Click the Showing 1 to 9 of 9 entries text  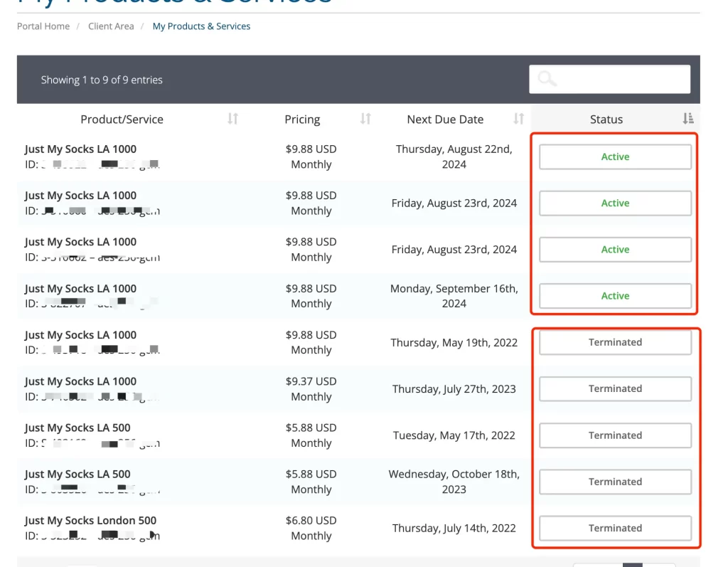pos(102,80)
